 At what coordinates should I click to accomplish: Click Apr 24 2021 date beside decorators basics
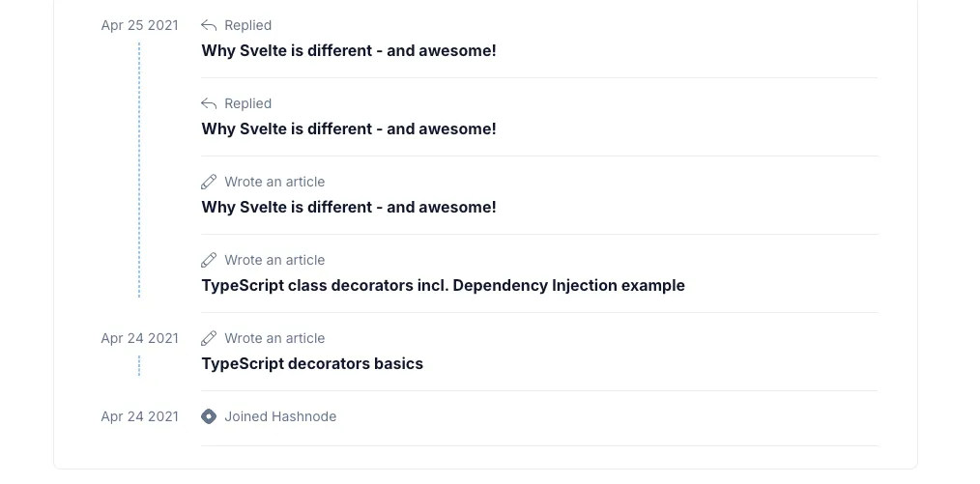coord(139,338)
